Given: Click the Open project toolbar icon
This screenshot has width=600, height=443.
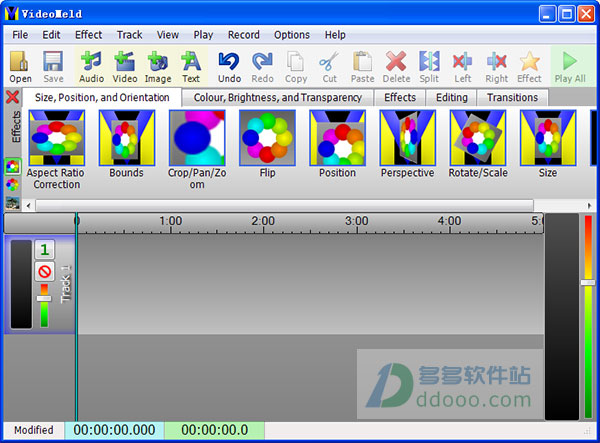Looking at the screenshot, I should point(20,67).
